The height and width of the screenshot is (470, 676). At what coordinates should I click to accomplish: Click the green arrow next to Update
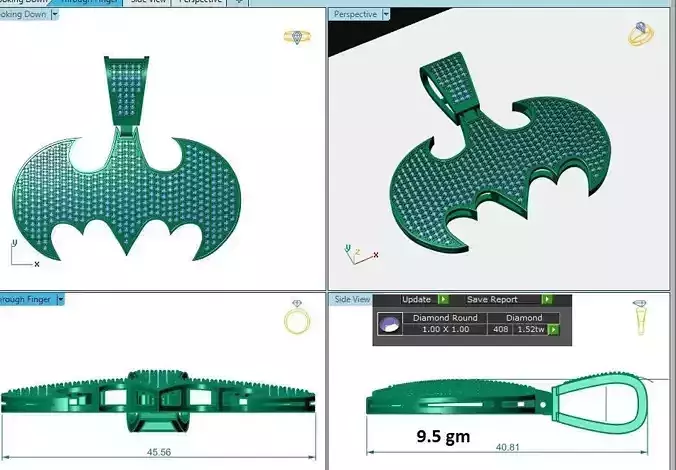pos(443,299)
